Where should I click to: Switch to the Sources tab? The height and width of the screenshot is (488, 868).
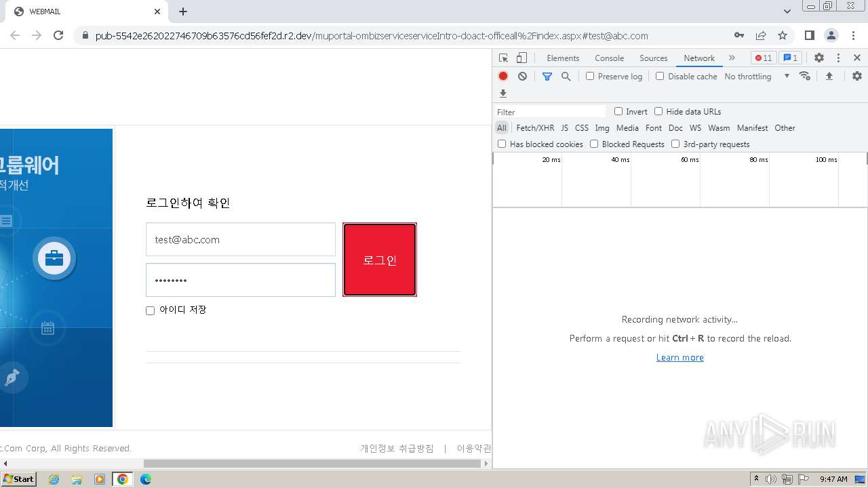point(653,58)
